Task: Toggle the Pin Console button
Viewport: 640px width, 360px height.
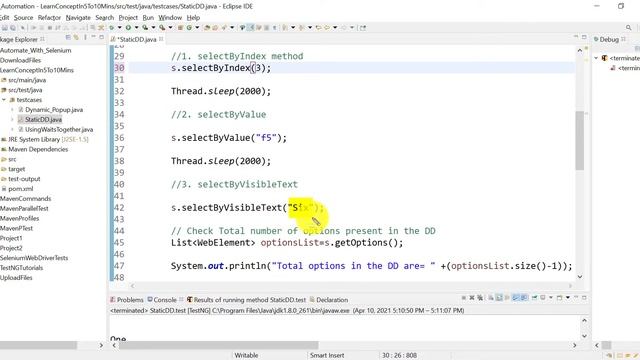Action: [x=534, y=298]
